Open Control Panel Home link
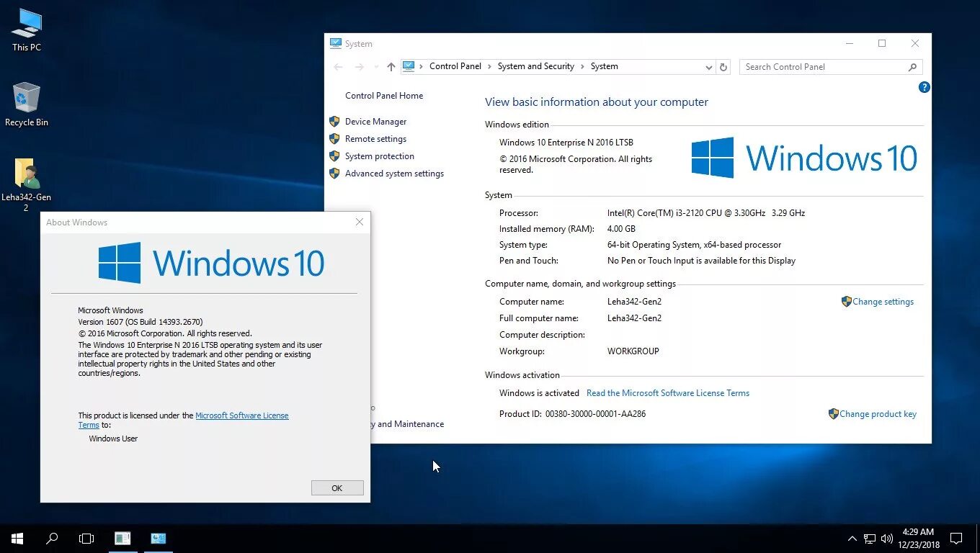Image resolution: width=980 pixels, height=553 pixels. pos(384,96)
